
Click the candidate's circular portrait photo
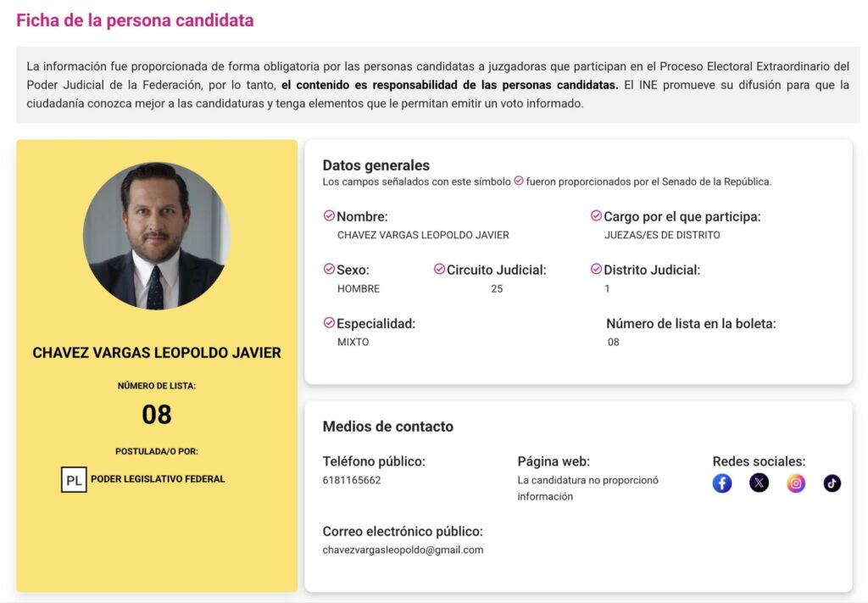click(x=157, y=236)
